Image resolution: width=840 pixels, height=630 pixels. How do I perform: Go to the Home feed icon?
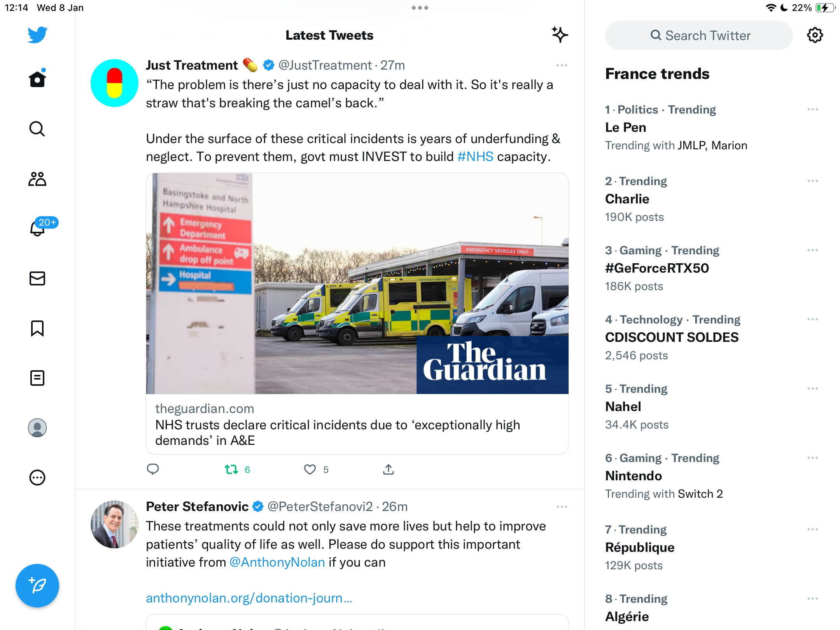click(37, 79)
